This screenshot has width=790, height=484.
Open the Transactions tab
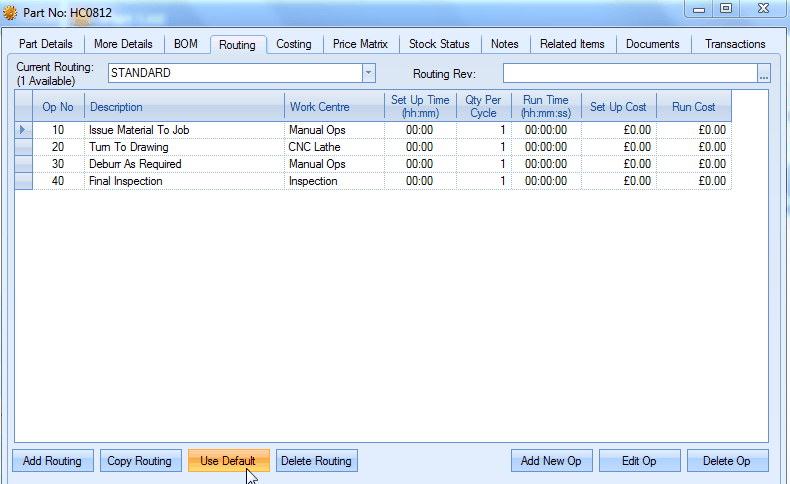pyautogui.click(x=735, y=44)
